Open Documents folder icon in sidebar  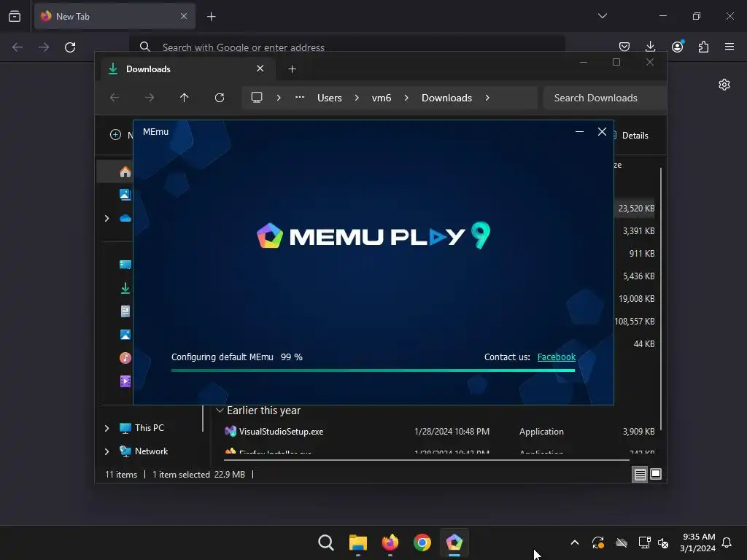(x=125, y=311)
